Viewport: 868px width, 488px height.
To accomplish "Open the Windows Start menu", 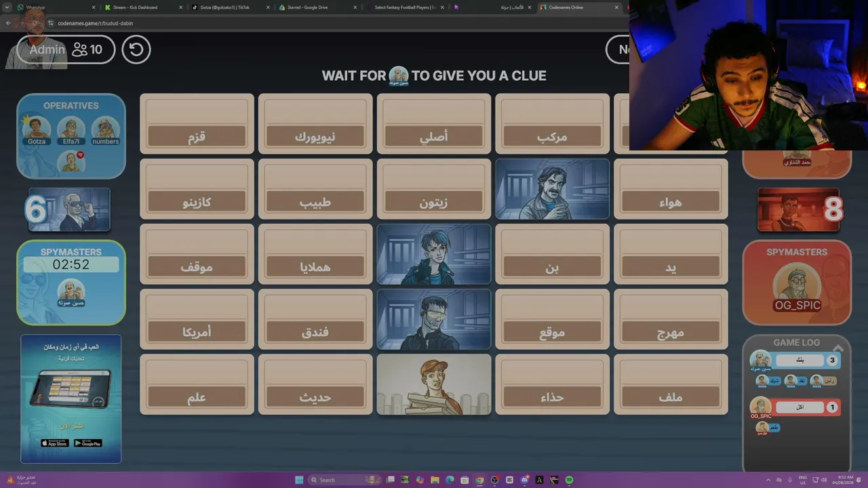I will (x=299, y=480).
